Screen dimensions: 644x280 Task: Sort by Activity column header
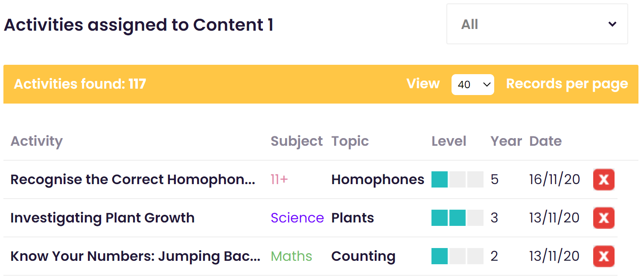(x=37, y=141)
